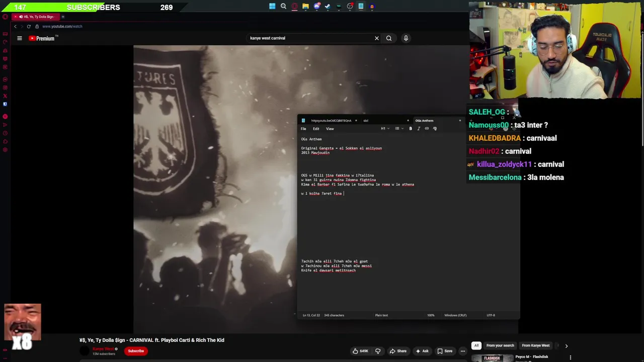
Task: Click the 'Original Gangsta' line in Notepad
Action: [342, 148]
